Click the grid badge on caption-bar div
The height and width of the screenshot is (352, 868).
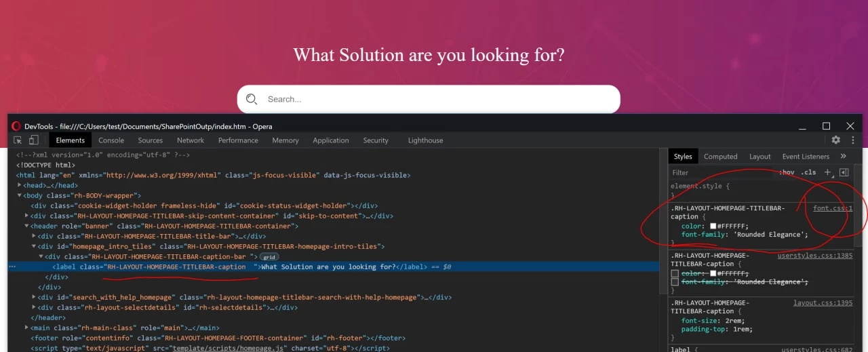pyautogui.click(x=269, y=257)
